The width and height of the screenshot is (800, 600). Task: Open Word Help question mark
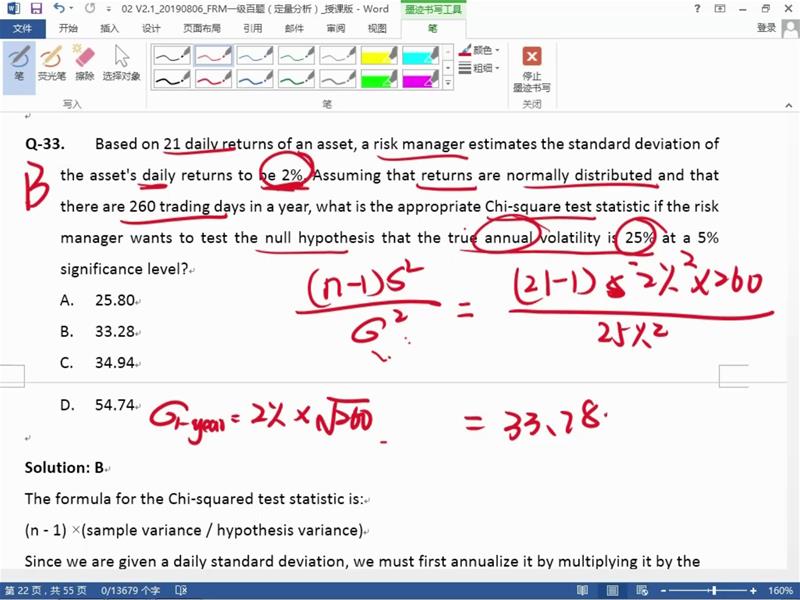pyautogui.click(x=697, y=9)
